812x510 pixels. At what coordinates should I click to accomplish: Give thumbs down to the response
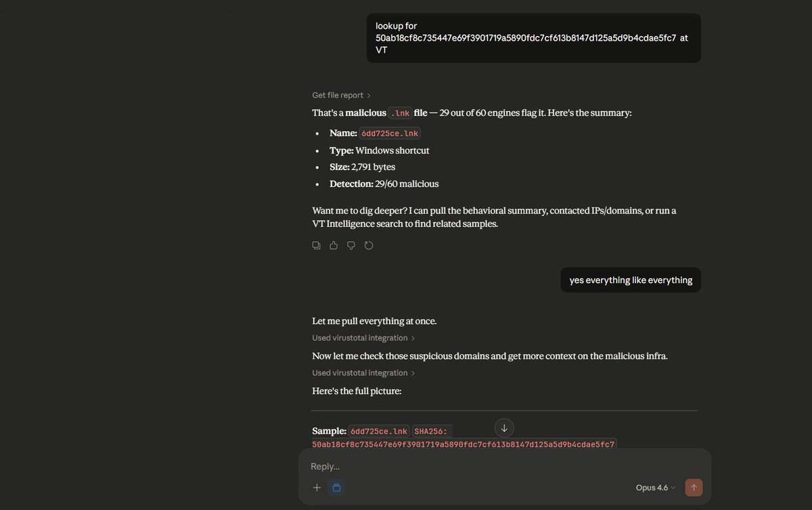pos(351,245)
